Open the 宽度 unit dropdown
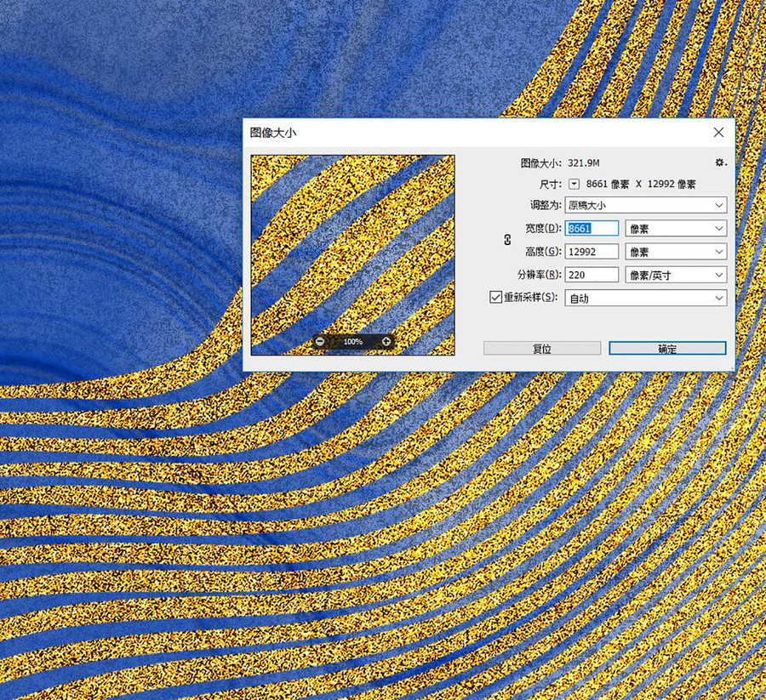The image size is (766, 700). tap(676, 229)
